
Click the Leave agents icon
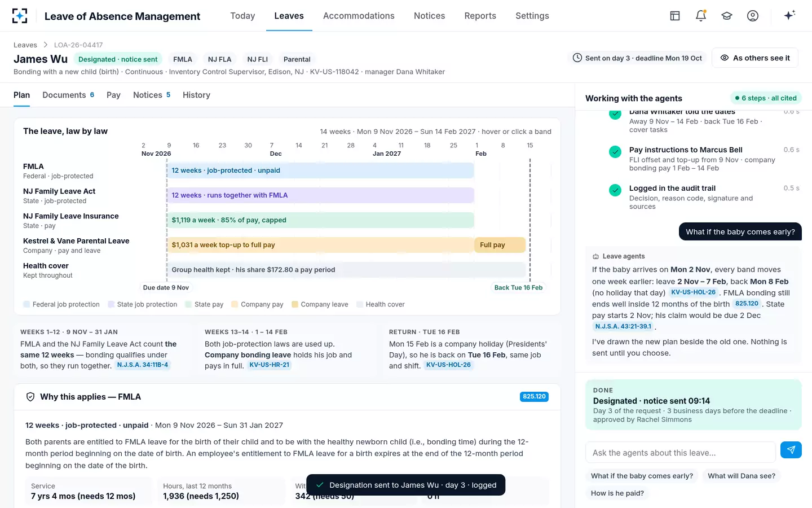595,256
